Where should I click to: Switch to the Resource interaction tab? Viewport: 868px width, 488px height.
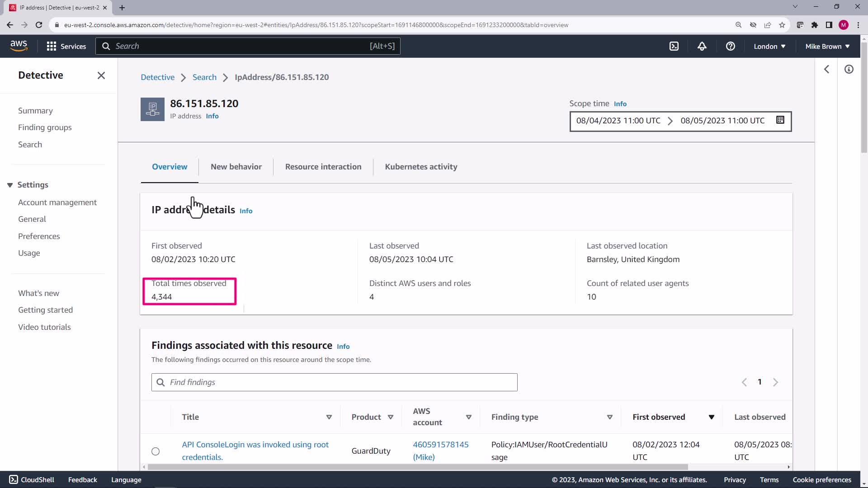(323, 167)
